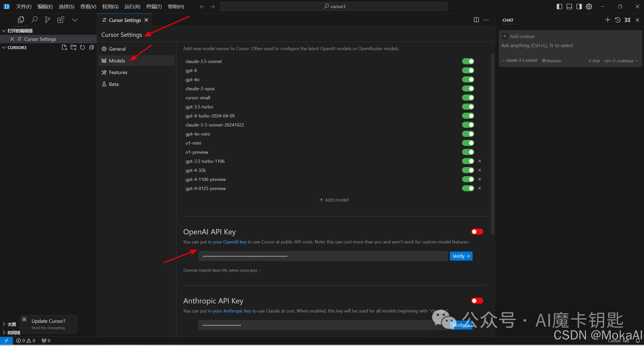Toggle claude-3.5-sonnet model off
644x346 pixels.
tap(468, 61)
